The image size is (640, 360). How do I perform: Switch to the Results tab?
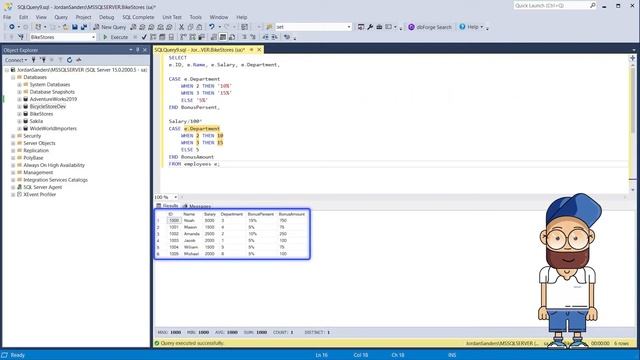coord(167,206)
